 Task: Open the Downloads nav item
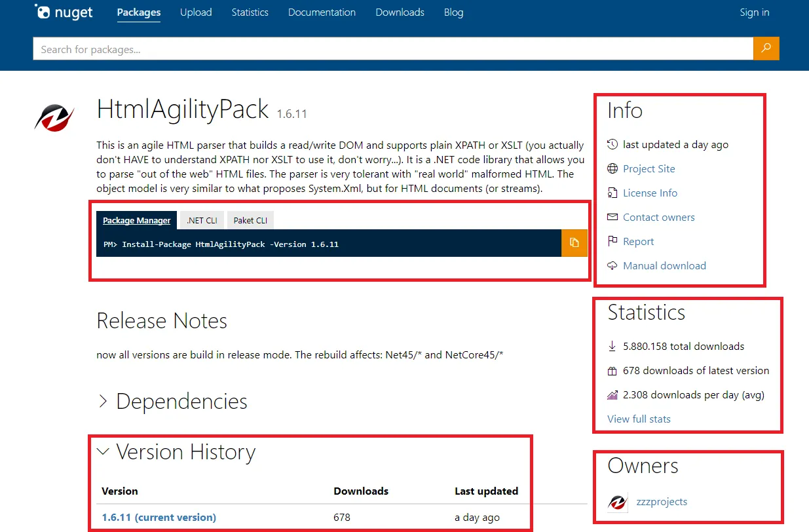[400, 12]
